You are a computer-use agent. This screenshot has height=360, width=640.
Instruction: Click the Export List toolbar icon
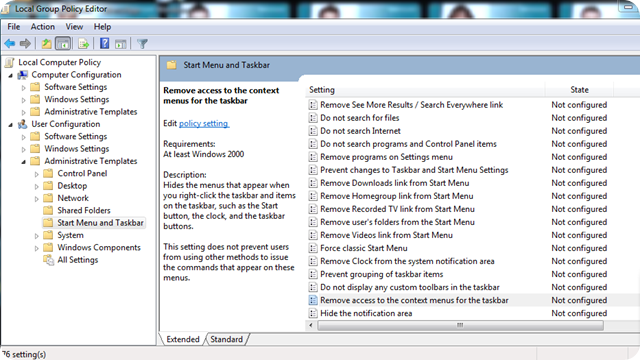pyautogui.click(x=84, y=43)
